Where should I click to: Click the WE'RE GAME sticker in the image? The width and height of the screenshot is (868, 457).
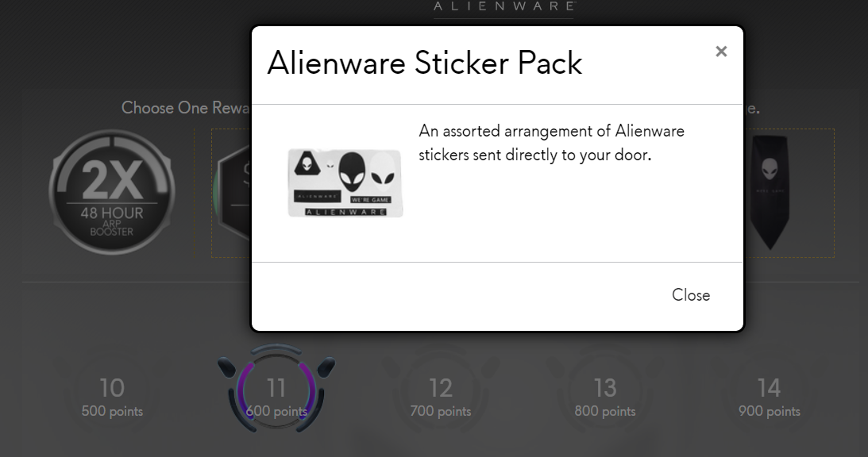coord(370,200)
